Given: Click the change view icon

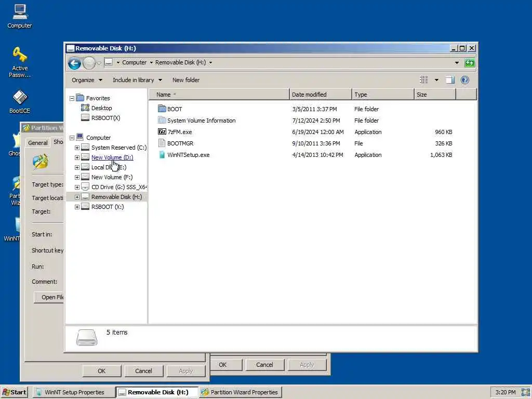Looking at the screenshot, I should coord(423,80).
